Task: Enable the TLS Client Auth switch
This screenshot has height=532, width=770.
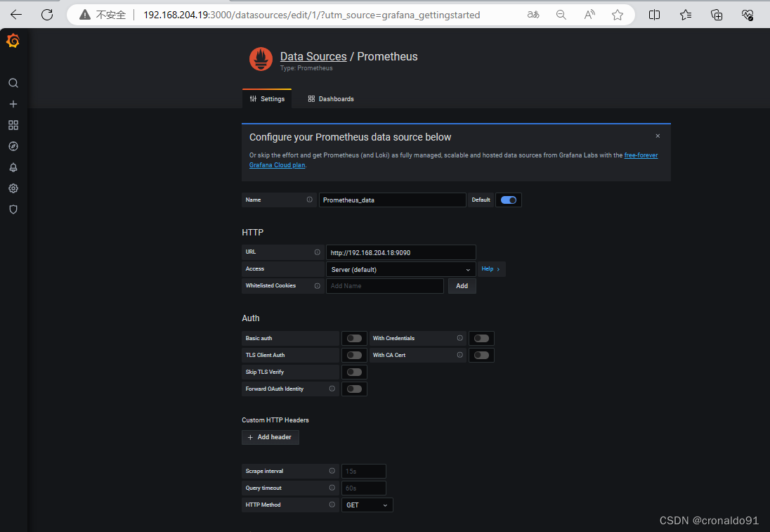Action: pos(354,355)
